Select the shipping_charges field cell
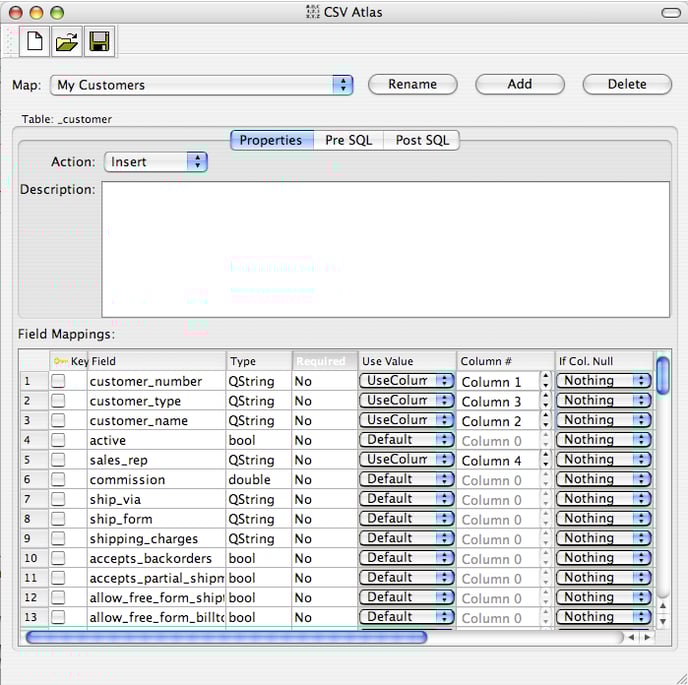Screen dimensions: 688x685 [157, 538]
